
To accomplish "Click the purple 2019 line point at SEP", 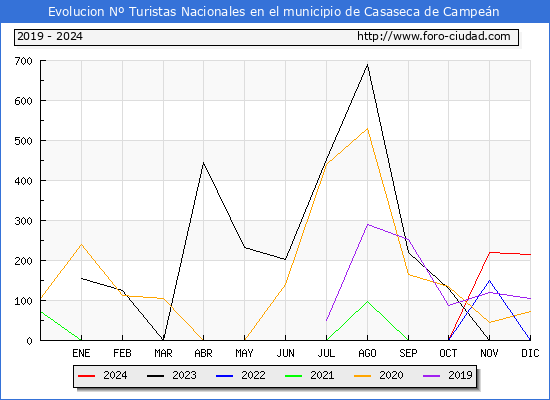I will (408, 240).
